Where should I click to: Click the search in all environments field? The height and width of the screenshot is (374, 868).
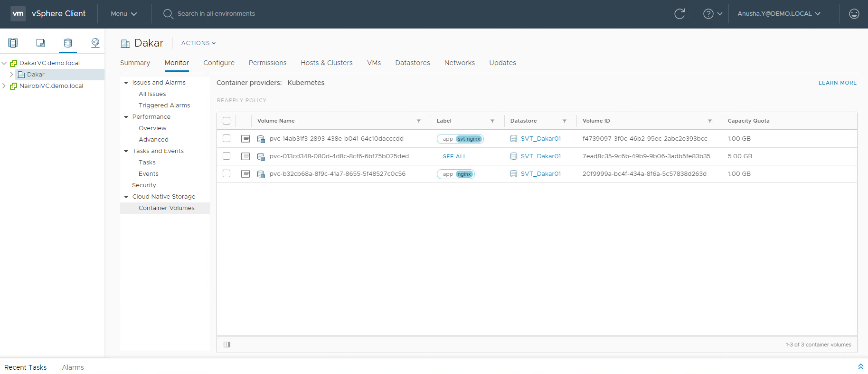pos(216,14)
